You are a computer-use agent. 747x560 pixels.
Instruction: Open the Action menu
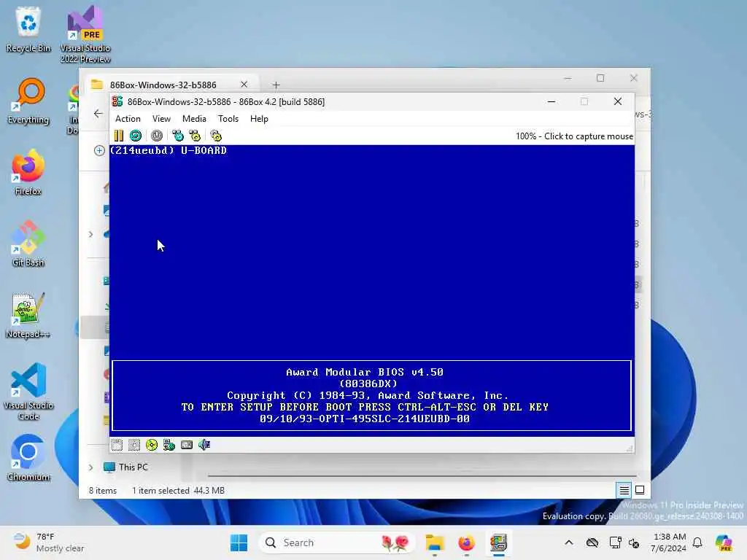(x=128, y=119)
